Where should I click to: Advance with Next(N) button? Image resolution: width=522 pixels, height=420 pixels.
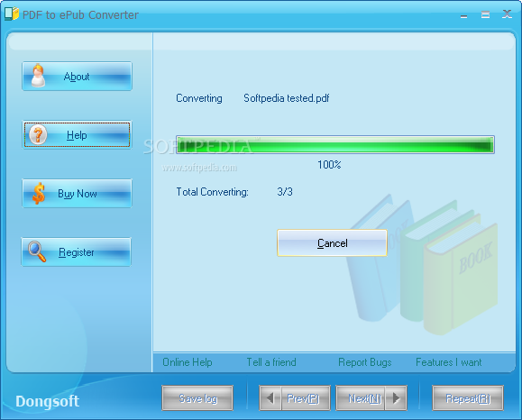pyautogui.click(x=371, y=398)
